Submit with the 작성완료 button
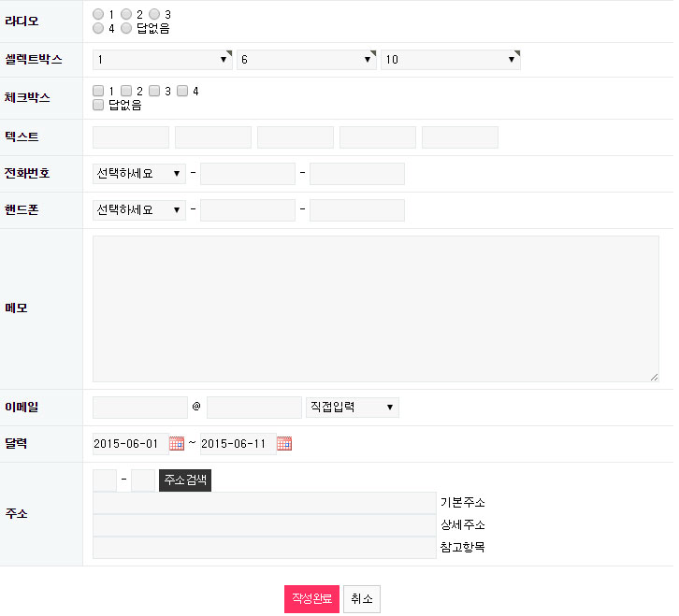The height and width of the screenshot is (616, 679). (x=311, y=599)
